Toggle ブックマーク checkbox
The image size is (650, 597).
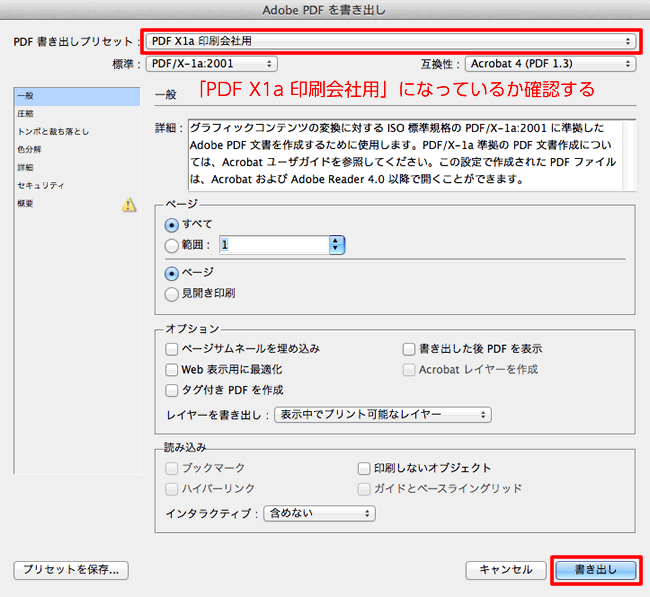[171, 468]
